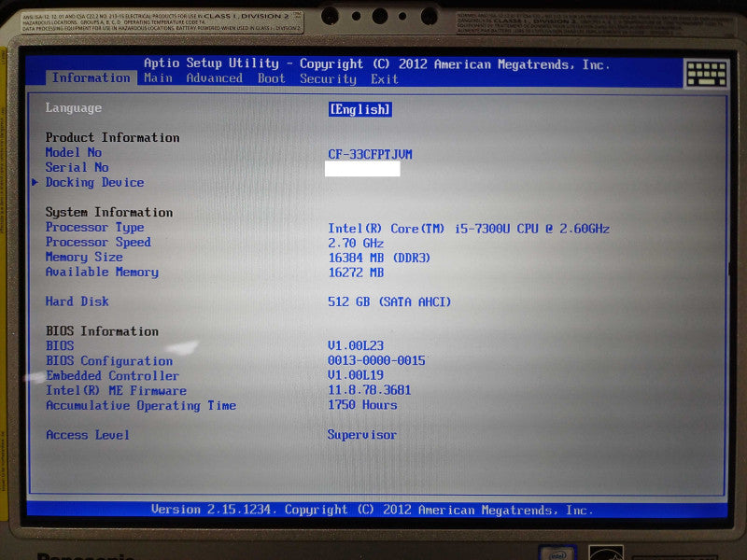Select the Information tab
The height and width of the screenshot is (560, 747).
click(91, 77)
